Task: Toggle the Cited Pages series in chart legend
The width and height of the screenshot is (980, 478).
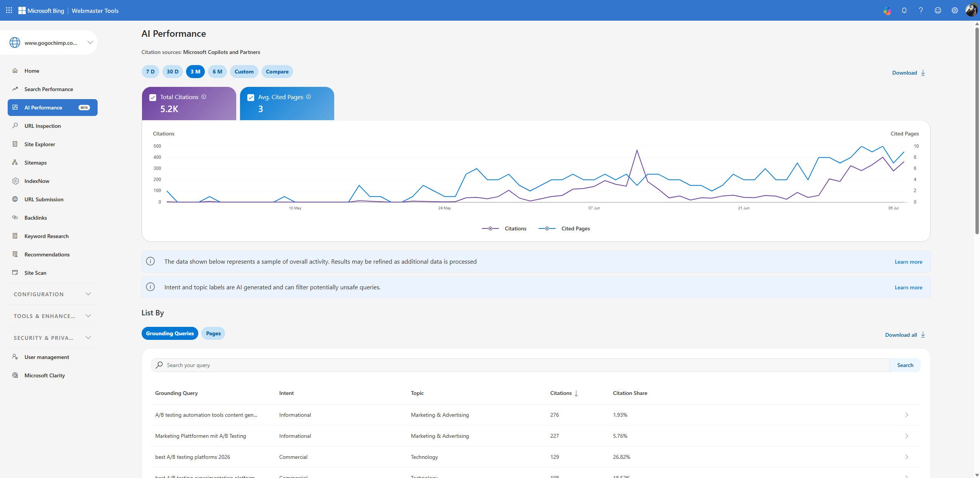Action: tap(564, 228)
